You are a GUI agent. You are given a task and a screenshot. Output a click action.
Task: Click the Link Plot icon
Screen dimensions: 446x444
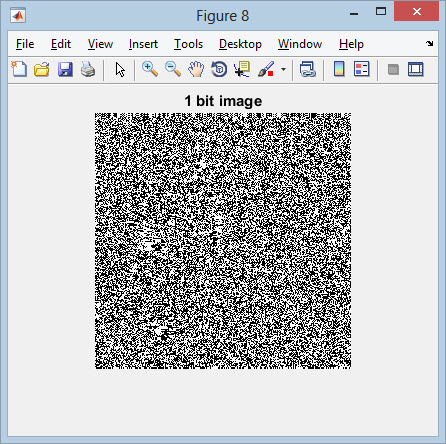click(308, 70)
